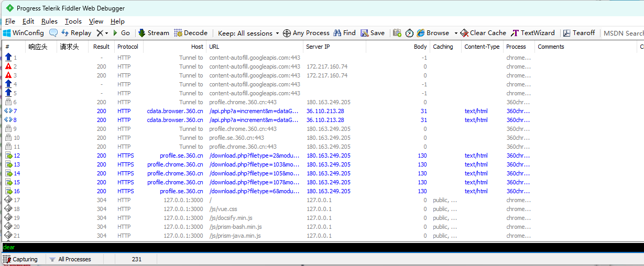This screenshot has height=266, width=644.
Task: Select session 9 lock icon
Action: [8, 129]
